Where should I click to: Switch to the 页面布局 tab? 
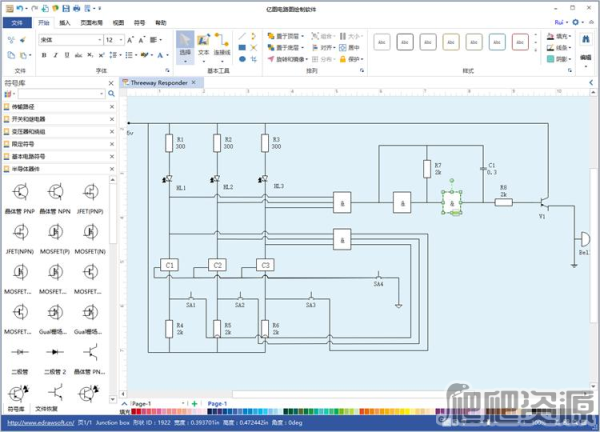pyautogui.click(x=90, y=21)
